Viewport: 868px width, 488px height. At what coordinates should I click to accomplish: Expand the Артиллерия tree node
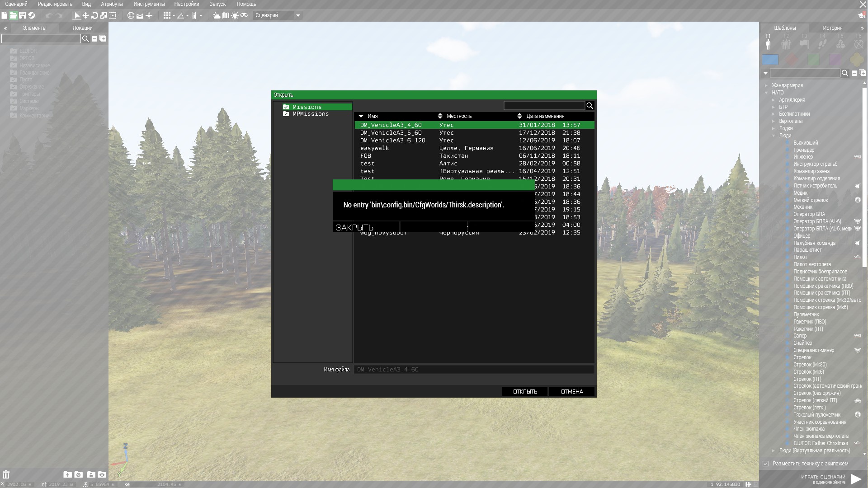pos(774,100)
